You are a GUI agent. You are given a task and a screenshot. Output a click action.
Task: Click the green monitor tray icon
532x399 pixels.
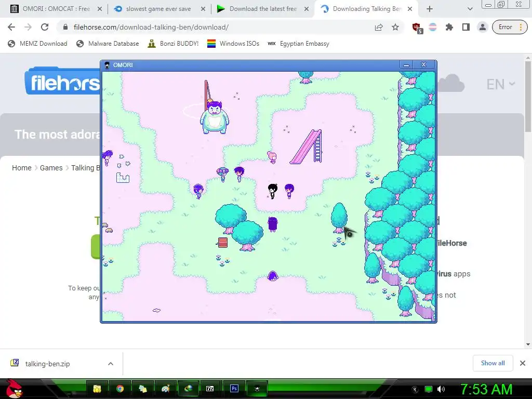(429, 389)
